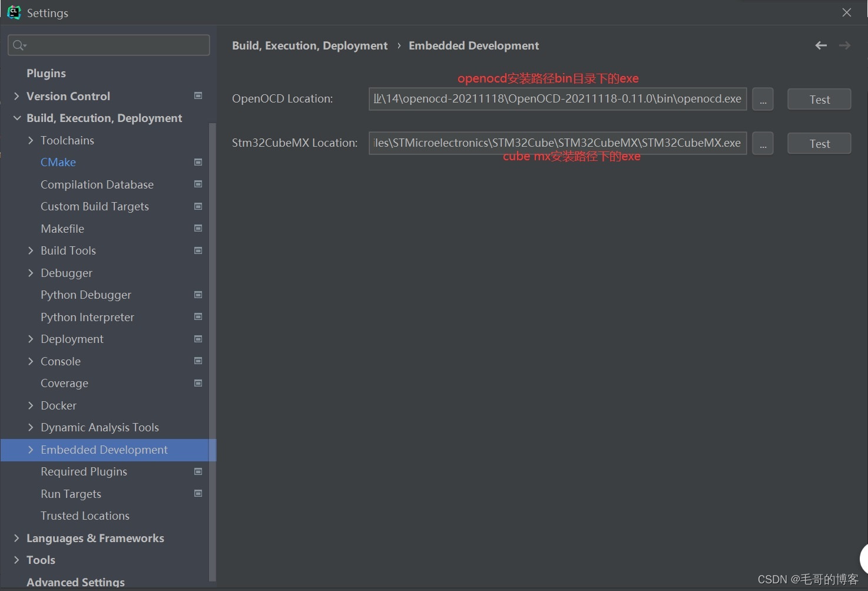Open the Plugins settings page
The height and width of the screenshot is (591, 868).
[x=46, y=73]
